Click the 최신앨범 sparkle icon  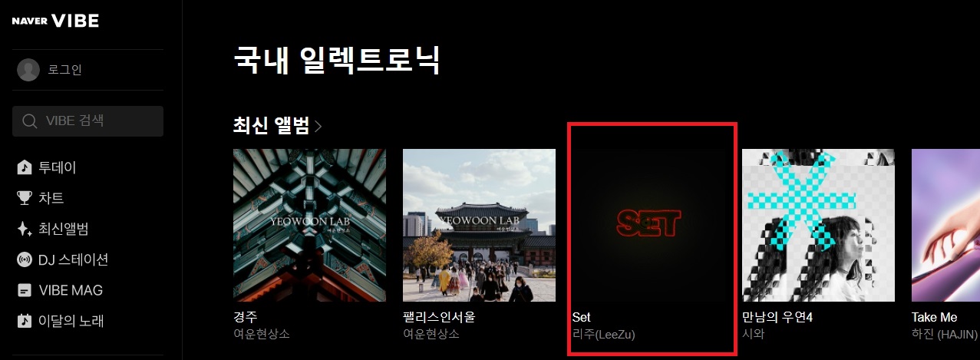pyautogui.click(x=25, y=229)
